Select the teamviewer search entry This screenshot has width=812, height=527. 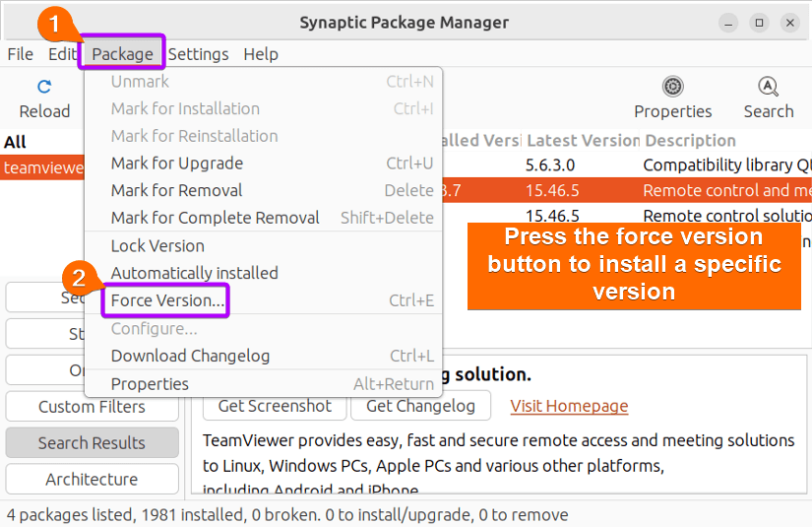tap(42, 167)
